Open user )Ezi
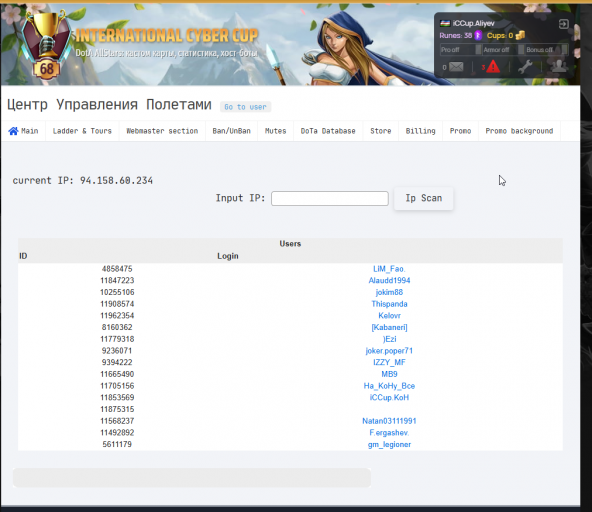Viewport: 592px width, 512px height. click(x=389, y=339)
